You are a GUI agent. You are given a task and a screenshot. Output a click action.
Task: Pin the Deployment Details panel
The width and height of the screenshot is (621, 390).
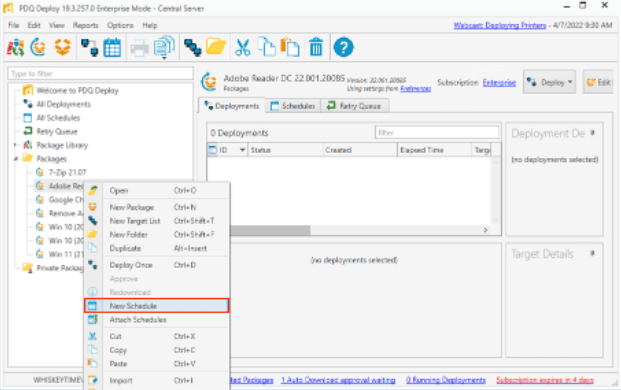[x=592, y=133]
